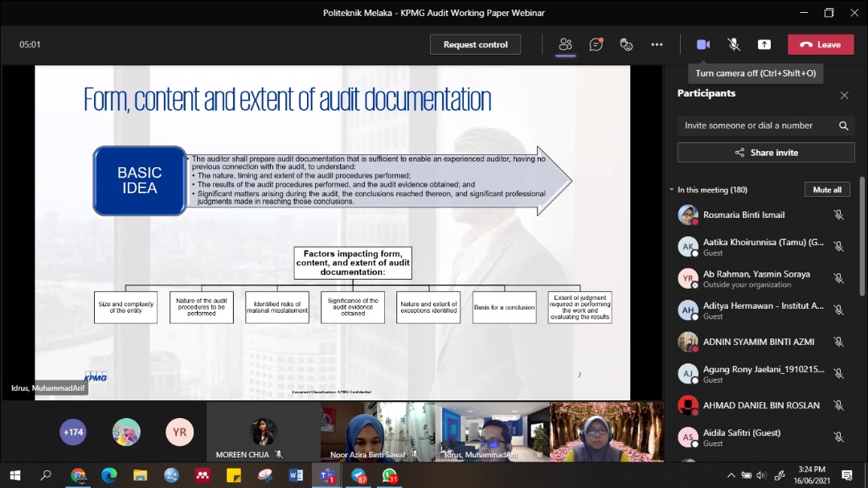Open the More actions ellipsis menu
This screenshot has height=488, width=868.
tap(657, 44)
